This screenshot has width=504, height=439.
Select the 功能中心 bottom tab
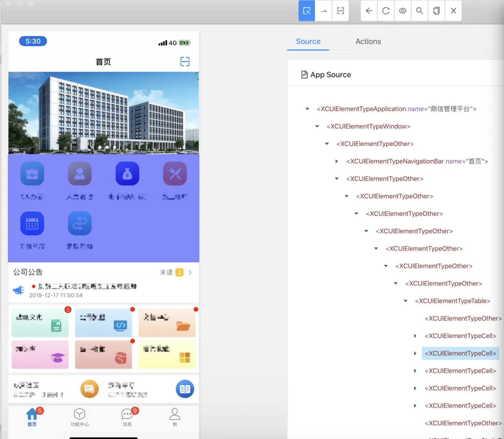tap(80, 417)
